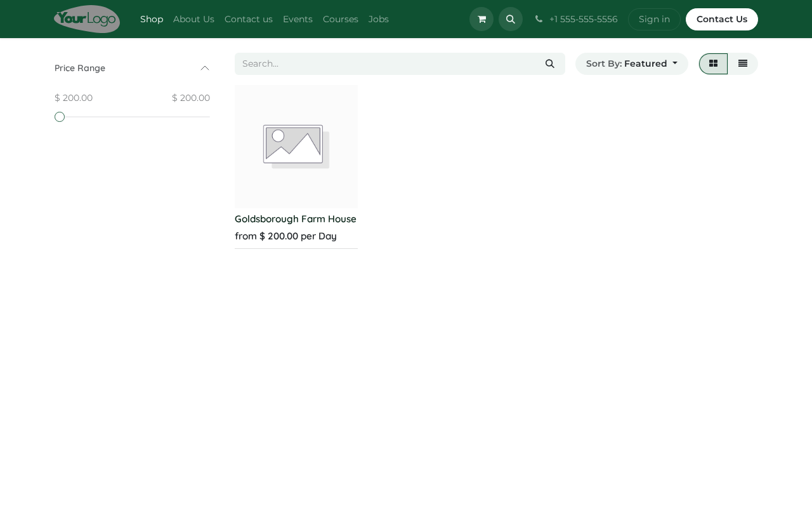The height and width of the screenshot is (508, 812).
Task: Navigate to the Courses page
Action: 341,19
